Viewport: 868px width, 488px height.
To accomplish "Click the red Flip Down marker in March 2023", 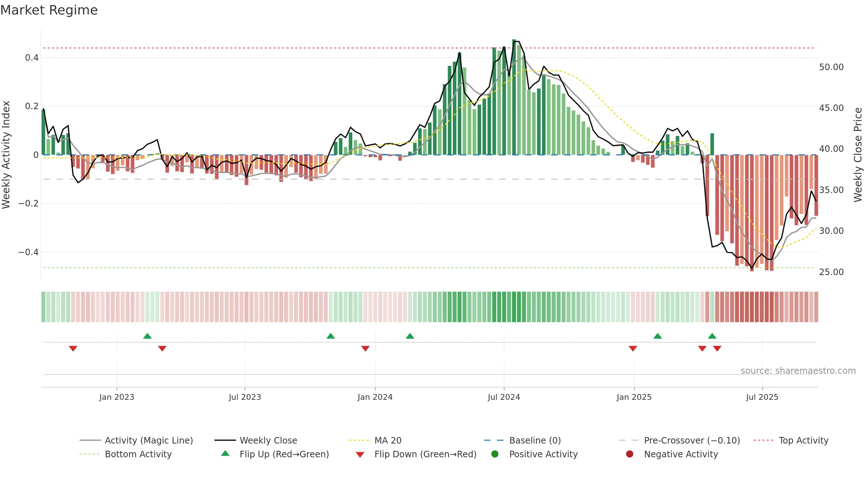I will 162,348.
